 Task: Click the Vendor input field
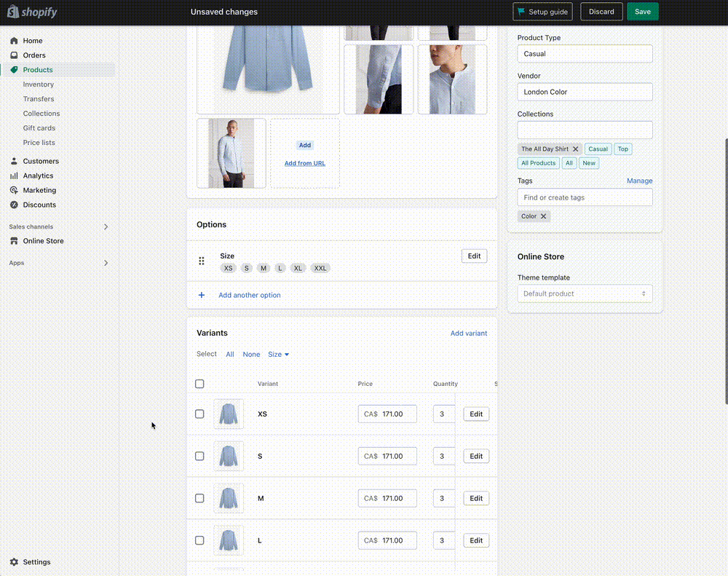coord(585,92)
